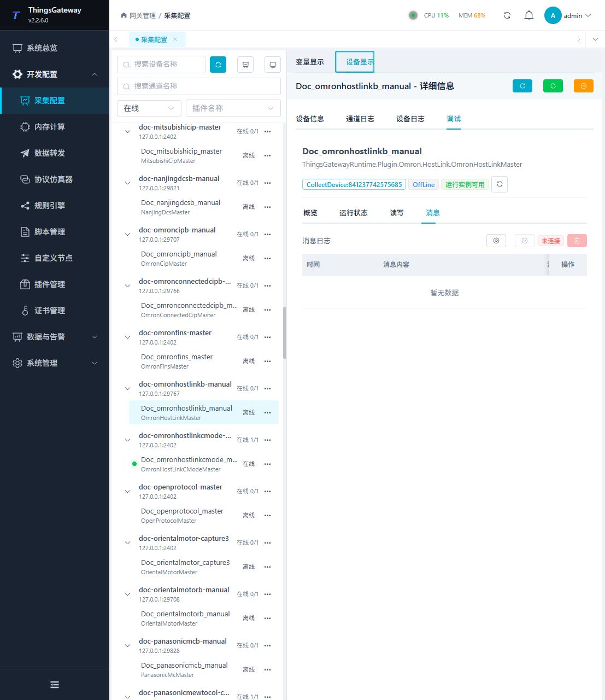Open the 概览 sub-tab

click(x=310, y=213)
